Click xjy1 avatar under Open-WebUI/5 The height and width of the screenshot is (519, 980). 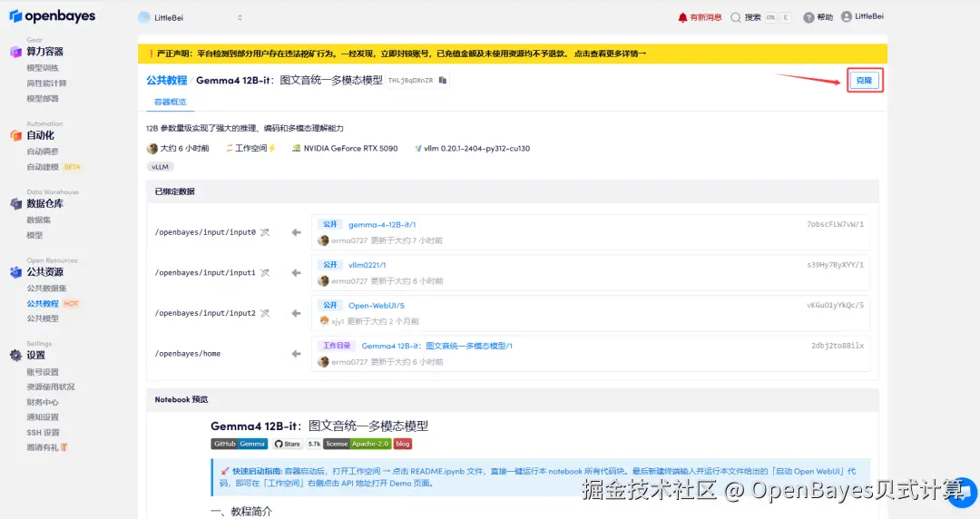[x=324, y=321]
